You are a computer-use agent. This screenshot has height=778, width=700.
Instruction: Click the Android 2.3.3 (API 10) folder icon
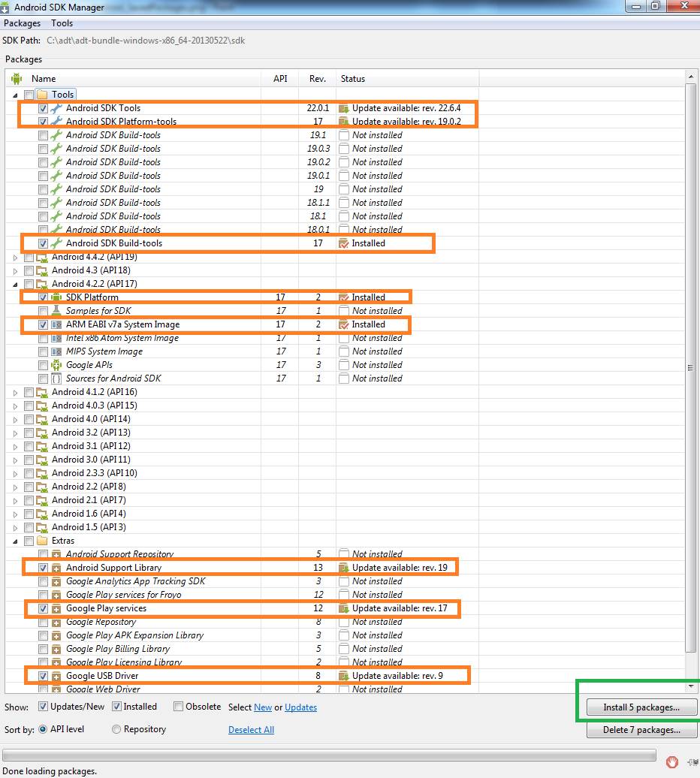point(42,473)
